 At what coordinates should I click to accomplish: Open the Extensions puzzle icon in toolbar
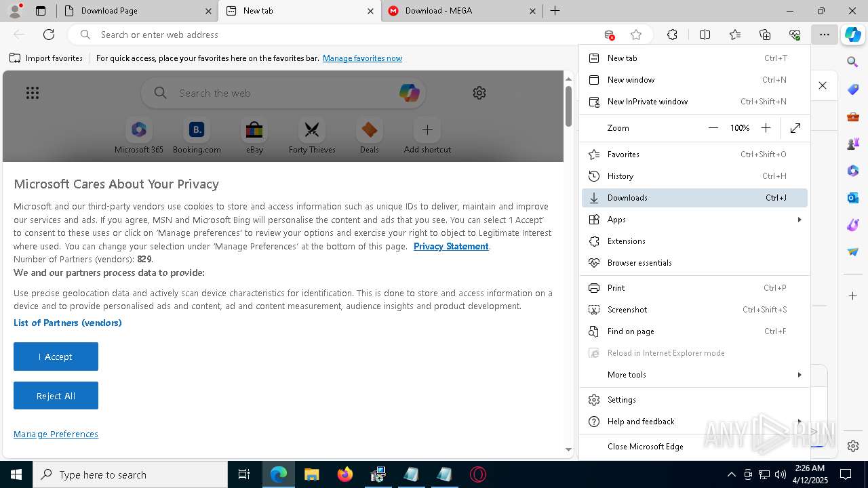click(672, 35)
